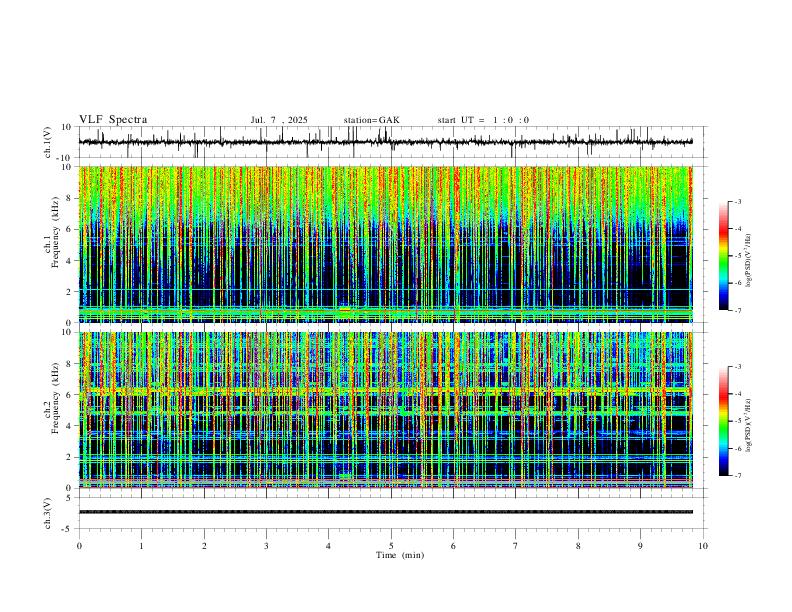Click time axis tick label "9"

click(x=640, y=546)
